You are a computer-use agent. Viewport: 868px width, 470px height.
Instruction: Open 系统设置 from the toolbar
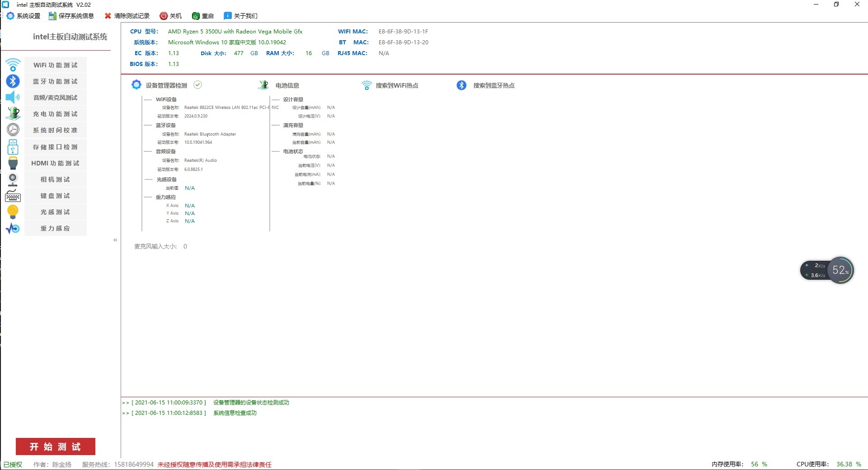[x=23, y=16]
